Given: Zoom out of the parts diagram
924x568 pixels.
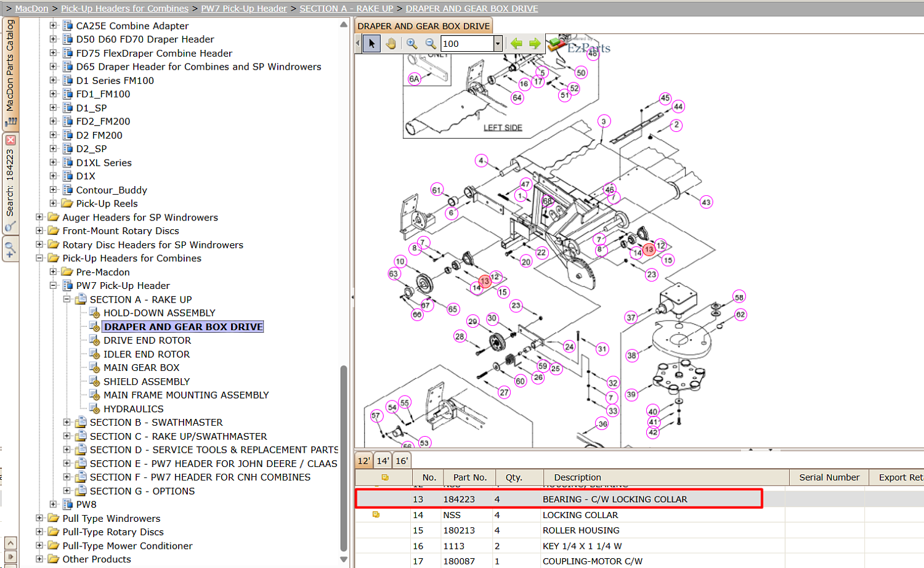Looking at the screenshot, I should [431, 44].
